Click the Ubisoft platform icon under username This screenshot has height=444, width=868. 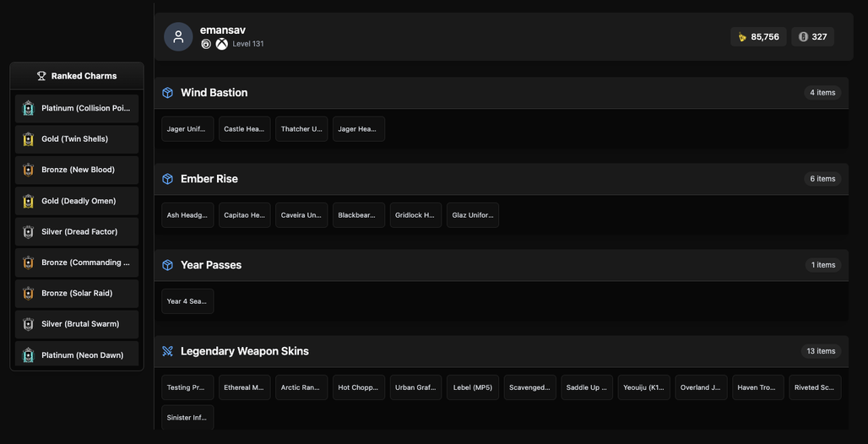click(206, 44)
